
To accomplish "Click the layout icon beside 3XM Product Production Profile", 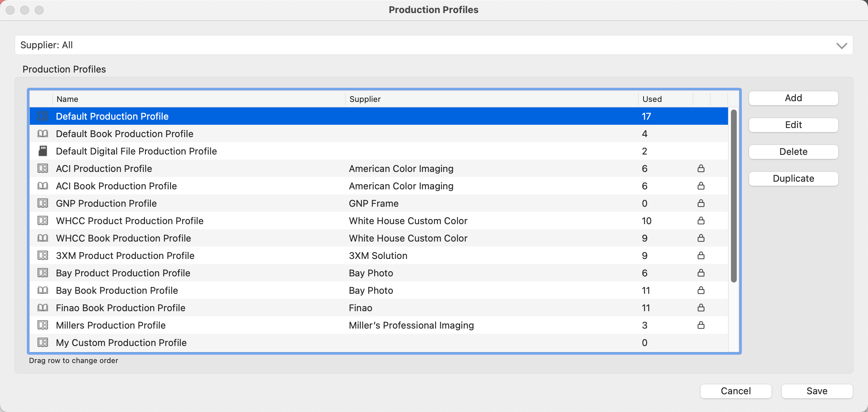I will pyautogui.click(x=43, y=256).
